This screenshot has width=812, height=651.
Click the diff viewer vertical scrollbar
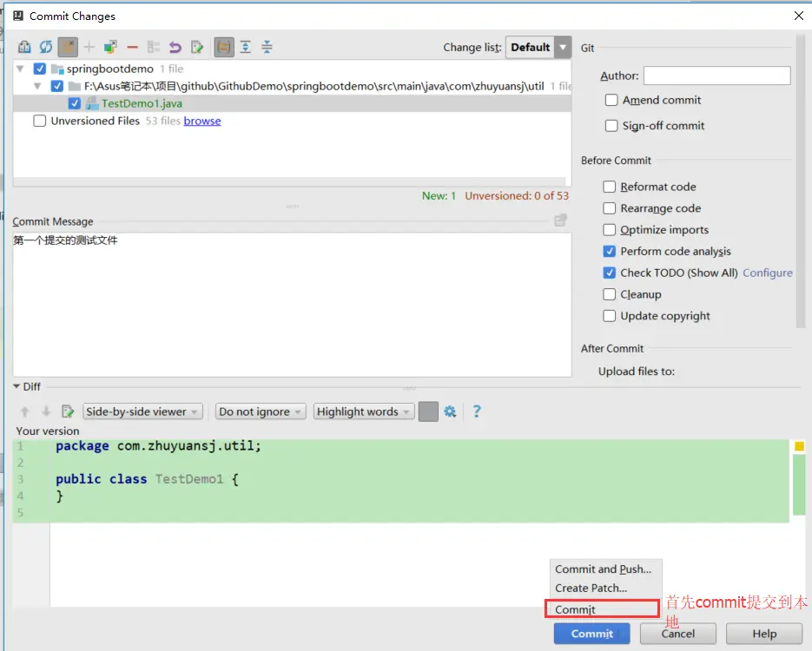(x=799, y=486)
